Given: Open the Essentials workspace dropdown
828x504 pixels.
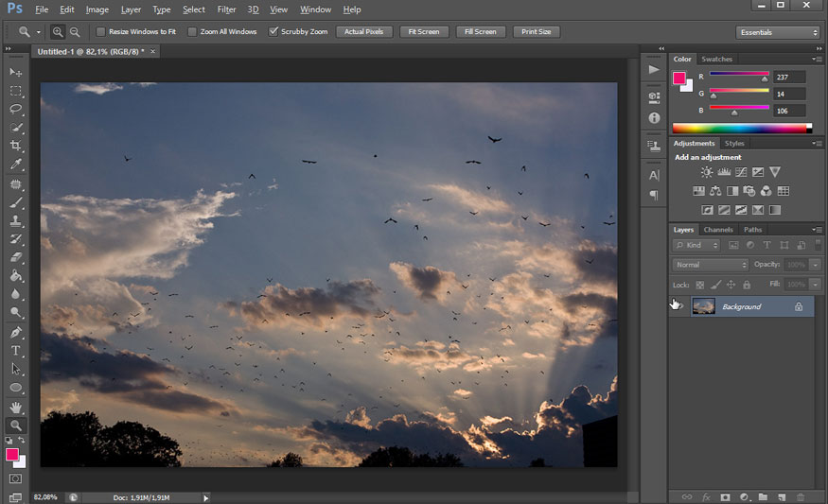Looking at the screenshot, I should [x=777, y=33].
